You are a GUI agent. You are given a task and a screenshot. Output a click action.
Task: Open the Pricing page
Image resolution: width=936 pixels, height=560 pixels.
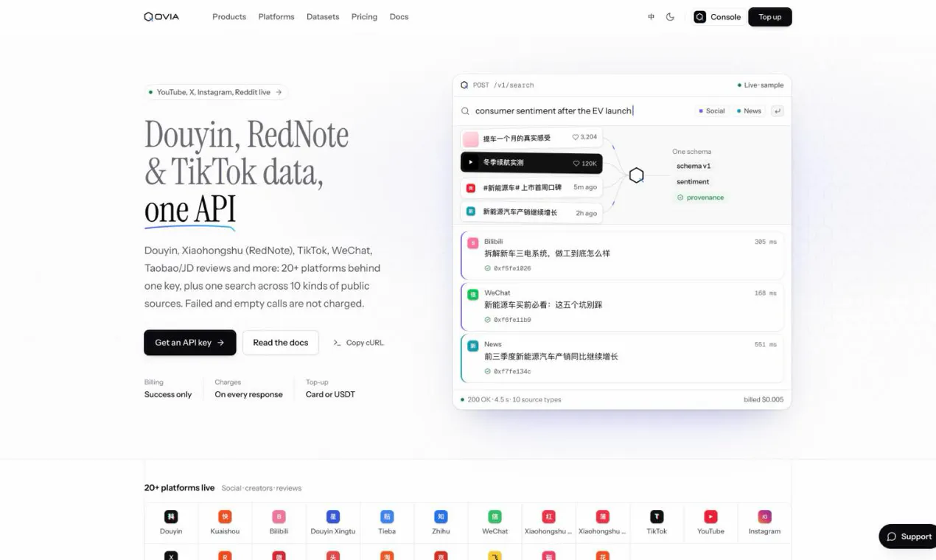click(x=364, y=17)
